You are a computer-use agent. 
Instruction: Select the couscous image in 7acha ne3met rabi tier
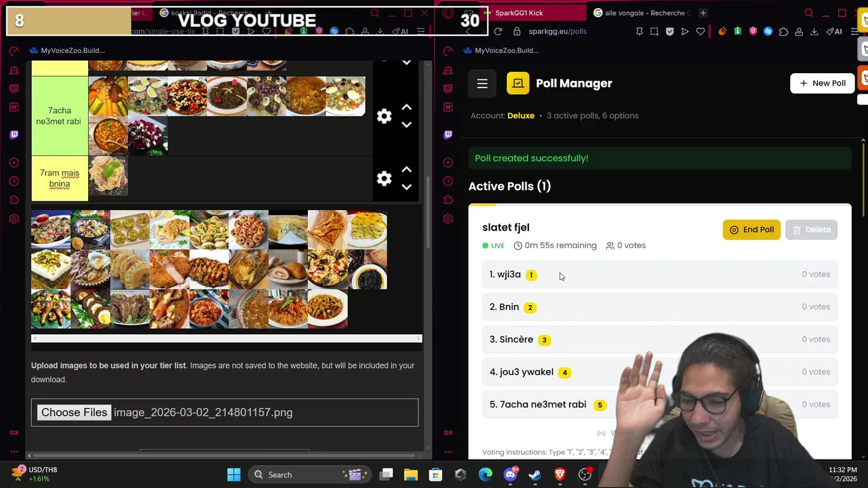108,96
